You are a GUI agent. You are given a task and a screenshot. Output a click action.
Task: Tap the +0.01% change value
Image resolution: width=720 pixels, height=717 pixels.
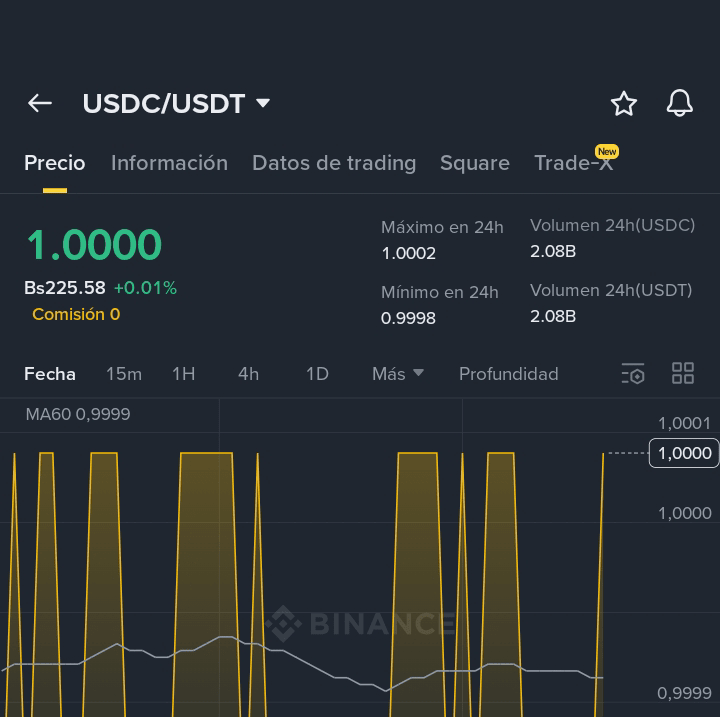tap(145, 288)
